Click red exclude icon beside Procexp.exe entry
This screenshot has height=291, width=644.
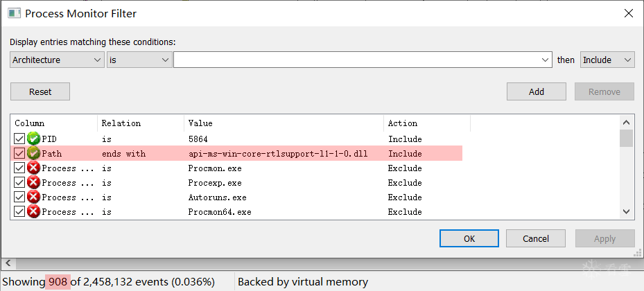(x=33, y=183)
